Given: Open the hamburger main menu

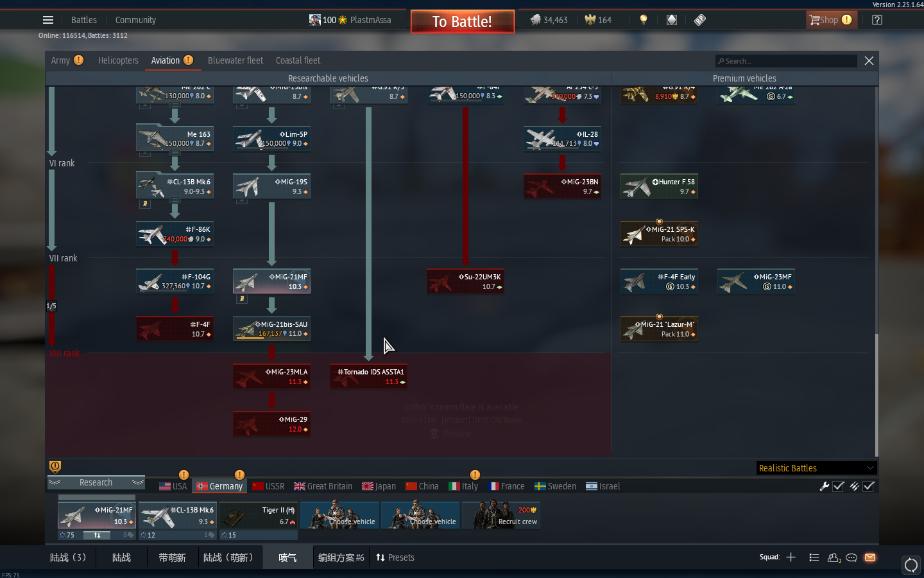Looking at the screenshot, I should pos(48,20).
